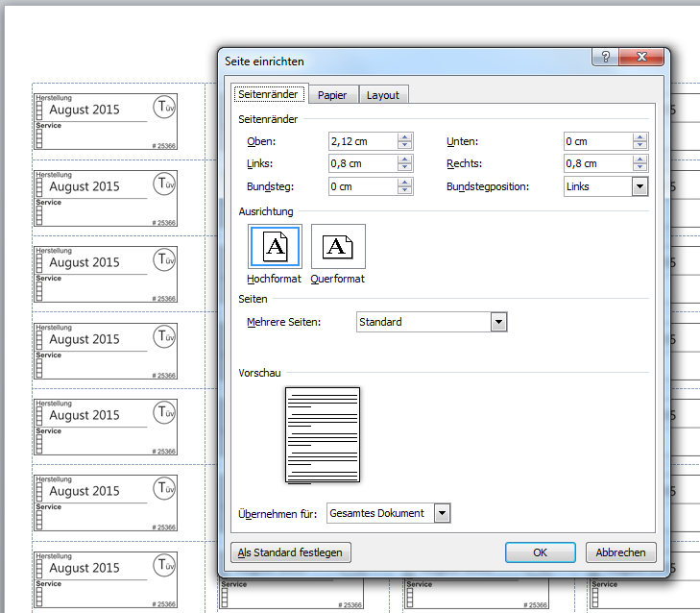Click the help question mark button
The height and width of the screenshot is (613, 700).
click(x=605, y=58)
